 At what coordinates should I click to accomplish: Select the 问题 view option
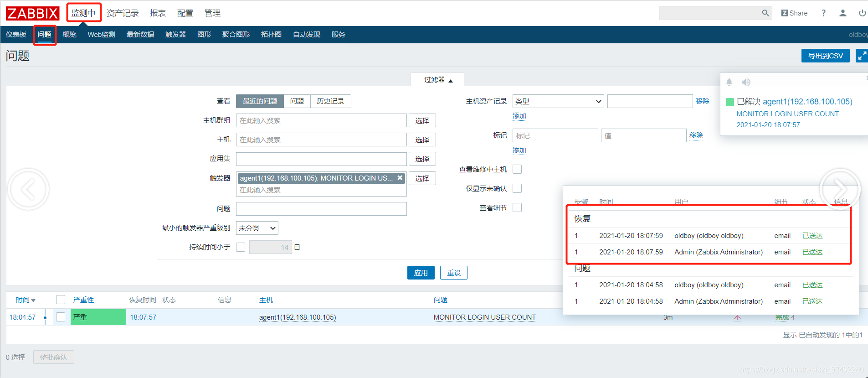pyautogui.click(x=297, y=101)
